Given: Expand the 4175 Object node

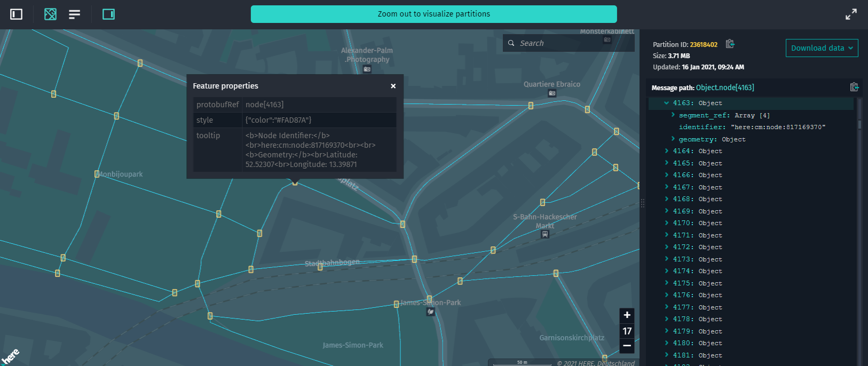Looking at the screenshot, I should [666, 283].
